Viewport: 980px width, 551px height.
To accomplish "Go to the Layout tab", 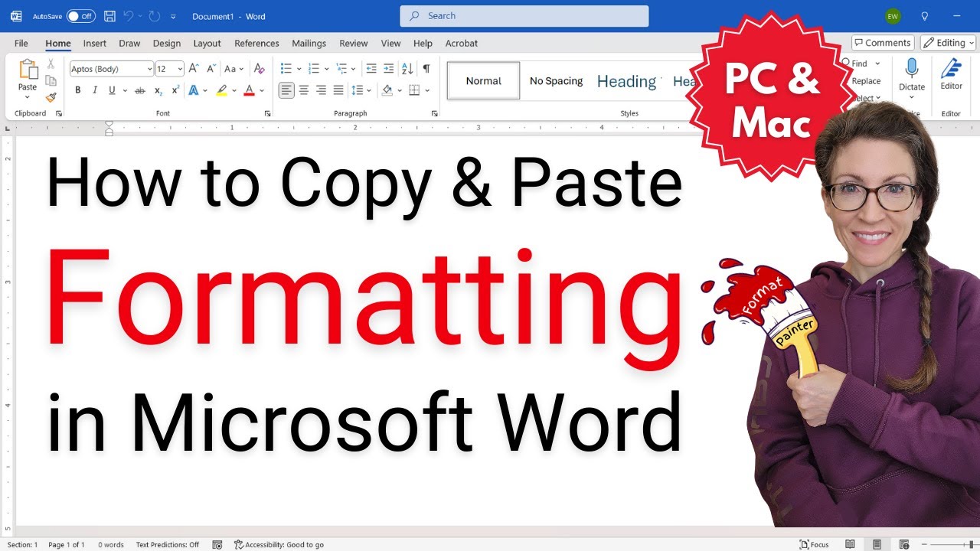I will pyautogui.click(x=207, y=44).
